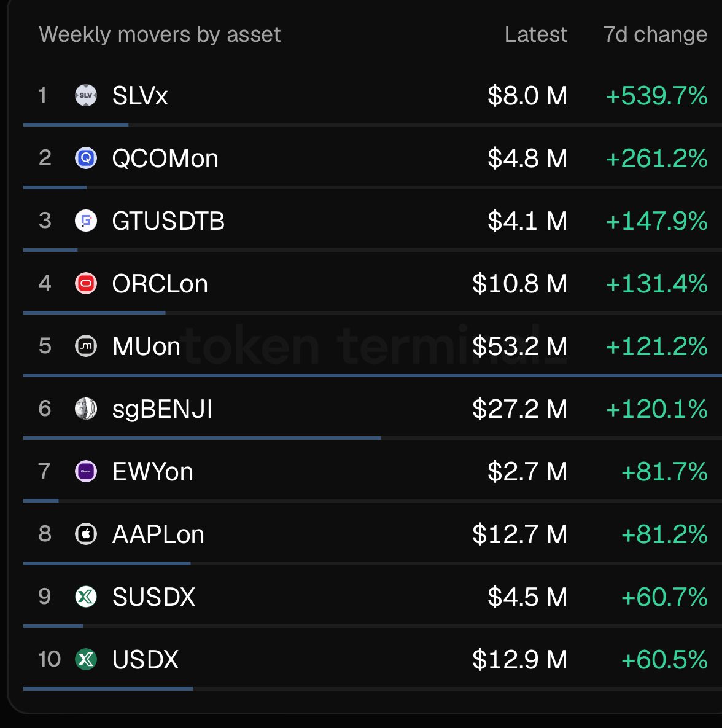Select the MUon $53.2 M latest value

click(519, 346)
